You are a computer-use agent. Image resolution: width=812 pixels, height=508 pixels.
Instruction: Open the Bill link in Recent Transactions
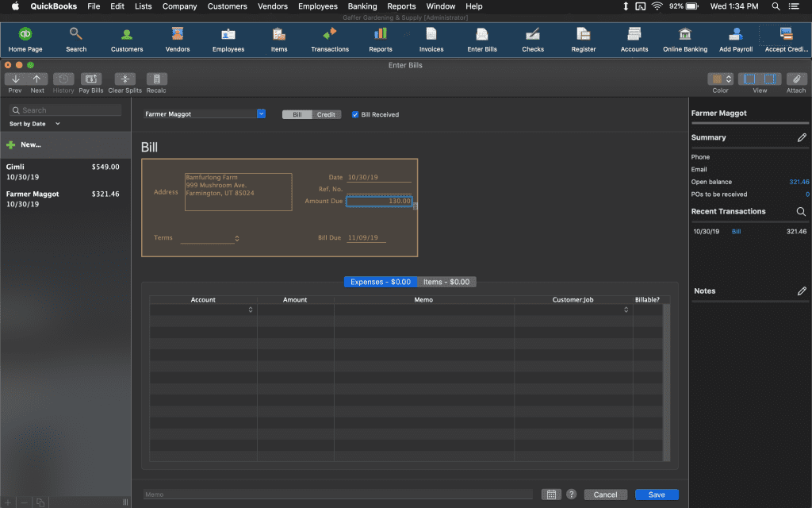click(x=736, y=232)
